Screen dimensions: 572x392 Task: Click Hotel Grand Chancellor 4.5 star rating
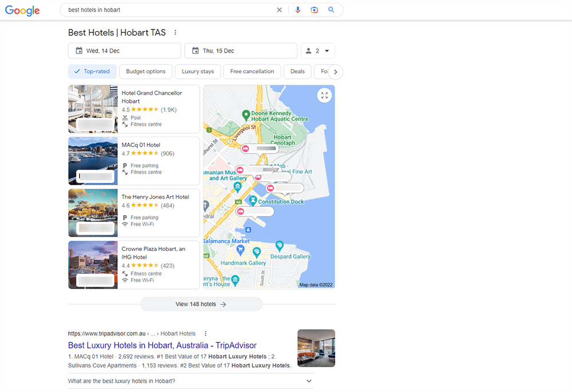[145, 109]
